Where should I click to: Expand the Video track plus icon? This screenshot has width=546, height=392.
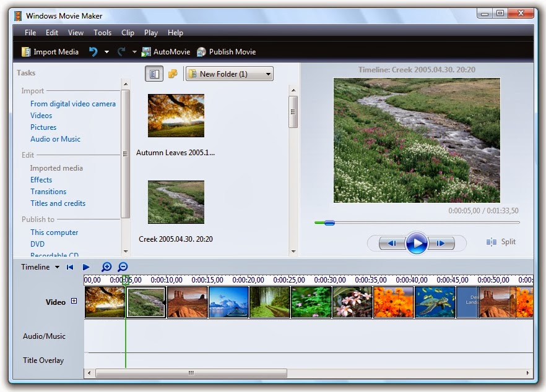pos(74,301)
